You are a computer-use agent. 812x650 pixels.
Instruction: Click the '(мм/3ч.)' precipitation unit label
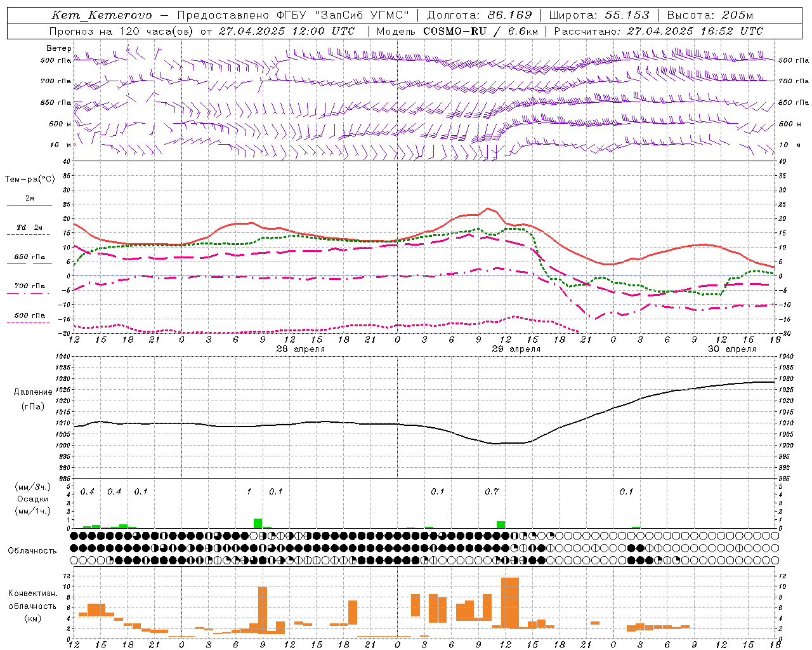pyautogui.click(x=32, y=487)
